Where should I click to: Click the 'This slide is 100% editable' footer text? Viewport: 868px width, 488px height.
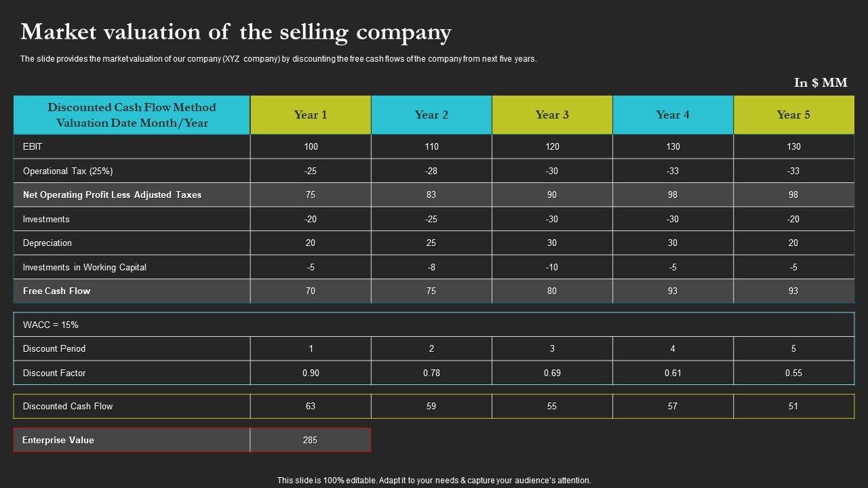[x=434, y=480]
